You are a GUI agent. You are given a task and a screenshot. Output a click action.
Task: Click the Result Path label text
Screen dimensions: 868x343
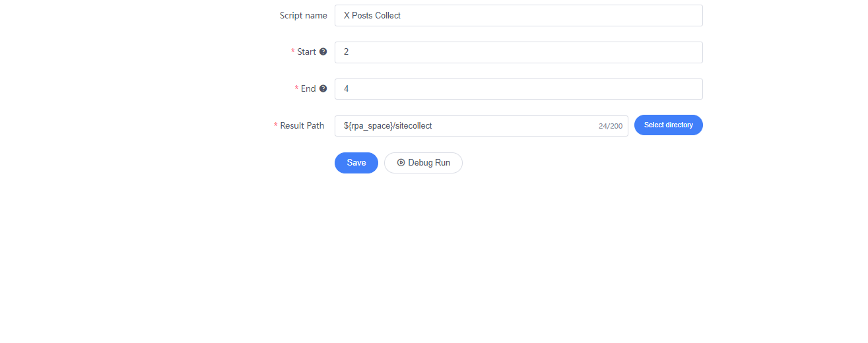click(302, 126)
